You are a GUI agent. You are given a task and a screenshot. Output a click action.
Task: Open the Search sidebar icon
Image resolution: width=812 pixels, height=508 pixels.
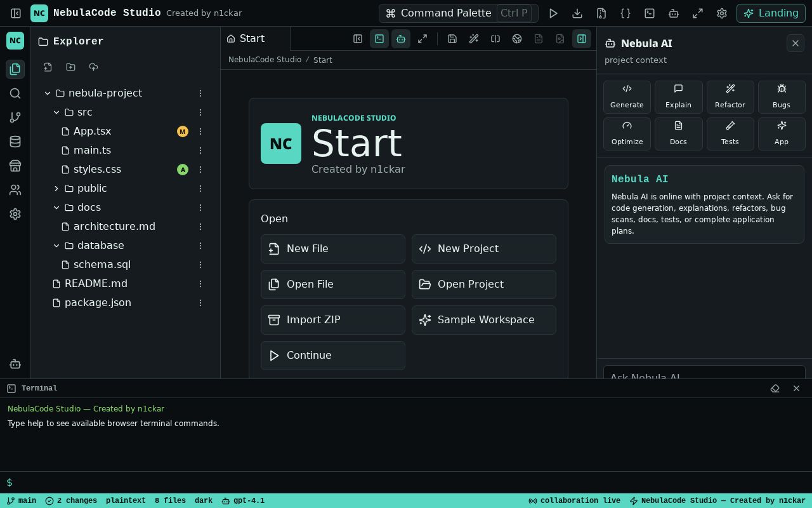click(x=15, y=93)
